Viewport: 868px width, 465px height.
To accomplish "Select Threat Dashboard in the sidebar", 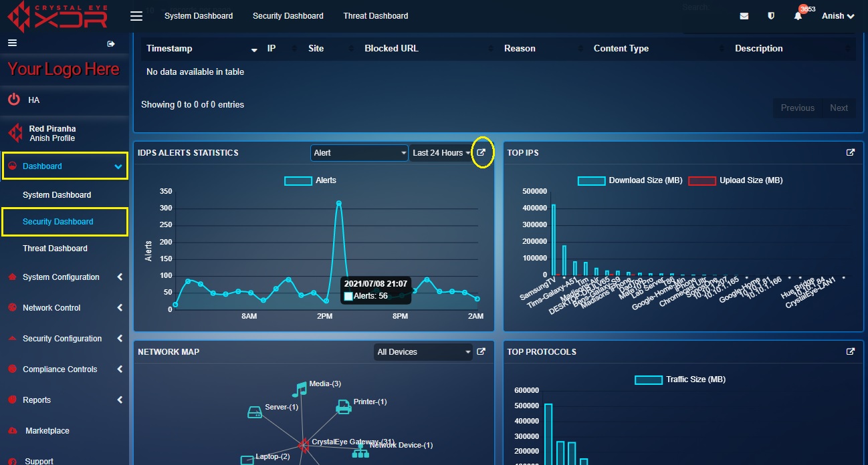I will (55, 249).
